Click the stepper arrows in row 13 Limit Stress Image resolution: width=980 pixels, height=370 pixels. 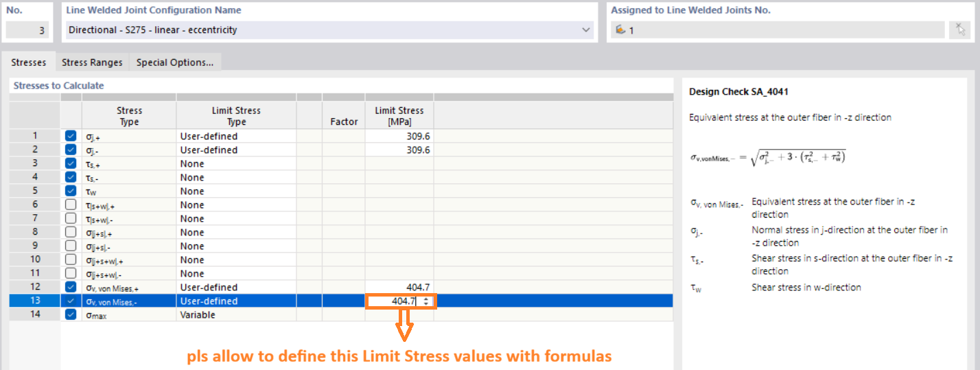427,301
